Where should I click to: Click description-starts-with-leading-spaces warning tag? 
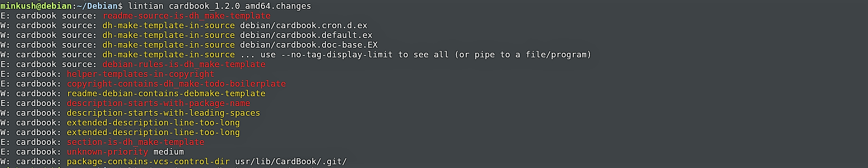[x=164, y=113]
